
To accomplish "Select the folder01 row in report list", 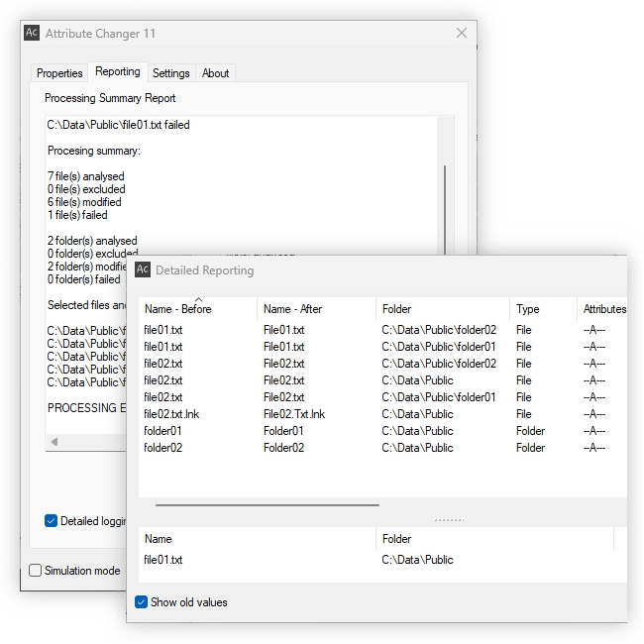I will (x=163, y=431).
